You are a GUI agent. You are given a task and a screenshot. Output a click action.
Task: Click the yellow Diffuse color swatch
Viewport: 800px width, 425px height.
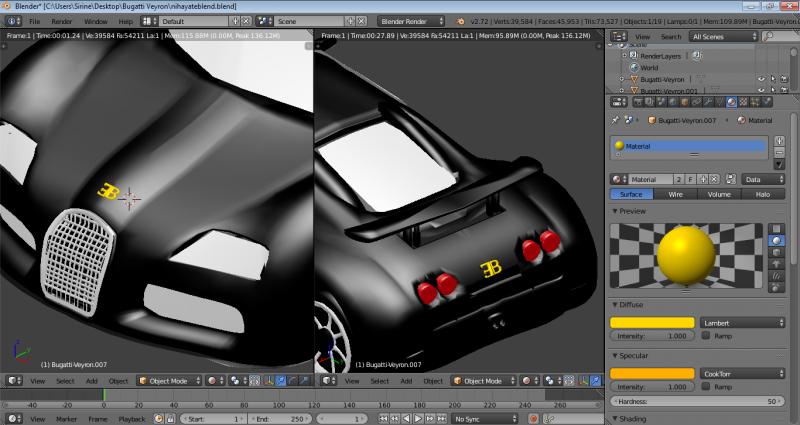pyautogui.click(x=653, y=323)
